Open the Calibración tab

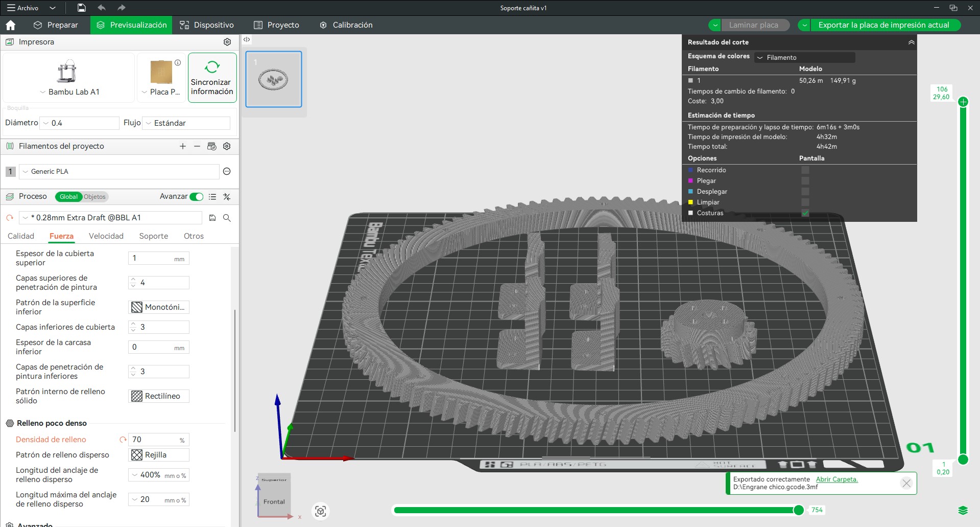346,25
